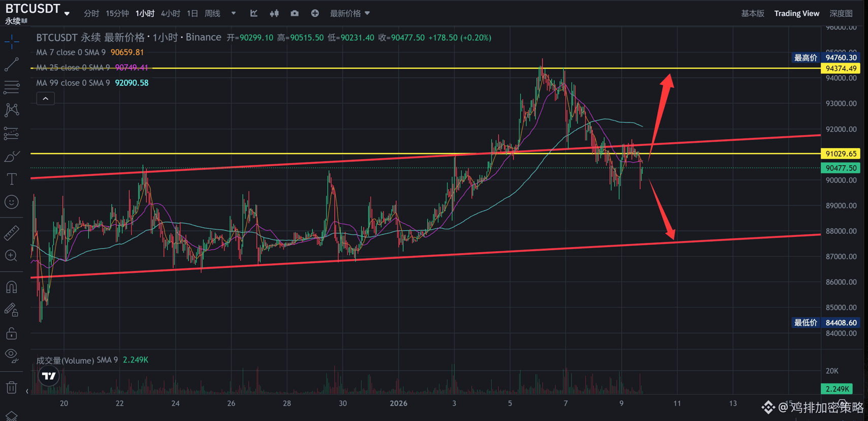The image size is (868, 421).
Task: Open the object tree layers icon
Action: pyautogui.click(x=12, y=416)
